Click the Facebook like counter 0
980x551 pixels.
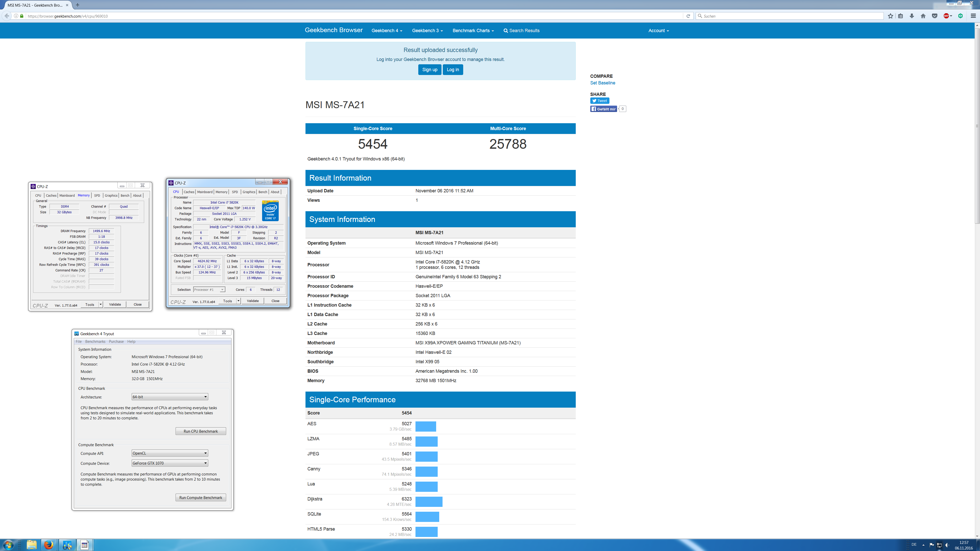click(622, 109)
